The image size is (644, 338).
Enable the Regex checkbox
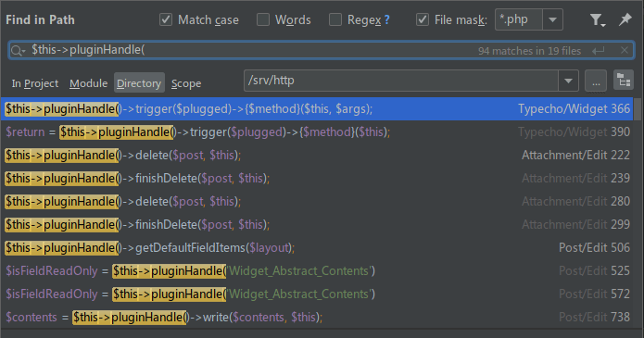point(335,19)
